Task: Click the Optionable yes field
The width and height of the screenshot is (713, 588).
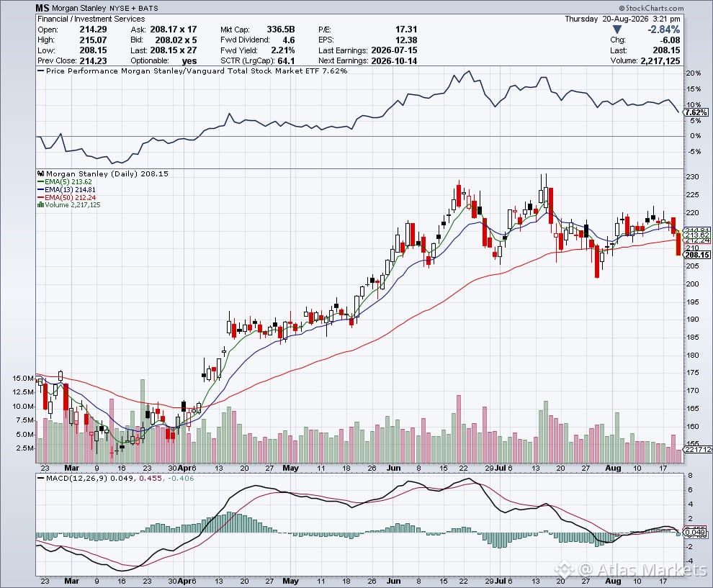Action: tap(163, 61)
